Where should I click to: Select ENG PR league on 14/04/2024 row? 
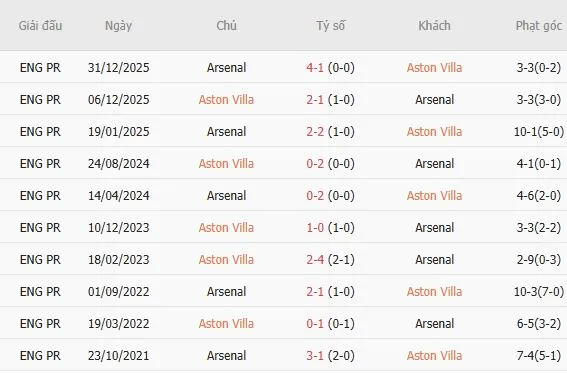click(x=40, y=196)
